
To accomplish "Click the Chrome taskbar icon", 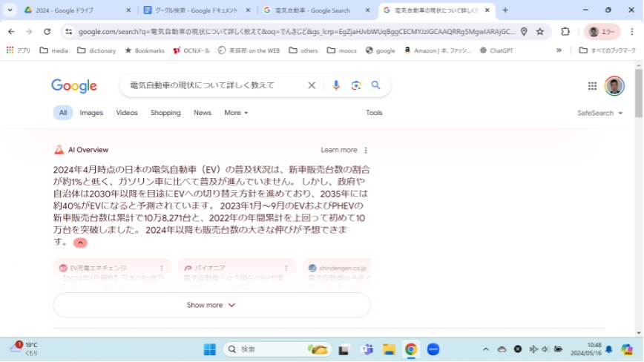I will (411, 349).
